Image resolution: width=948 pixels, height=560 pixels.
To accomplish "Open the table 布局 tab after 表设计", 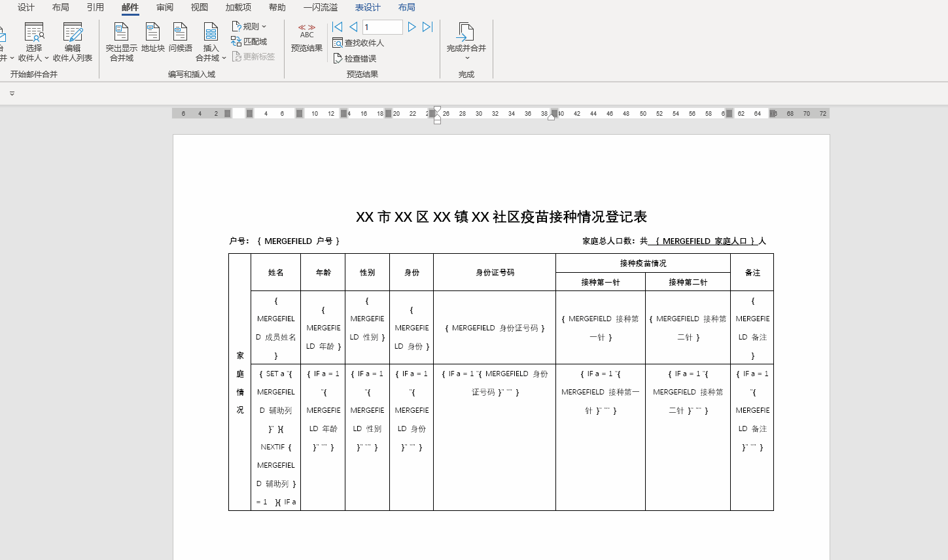I will tap(407, 7).
